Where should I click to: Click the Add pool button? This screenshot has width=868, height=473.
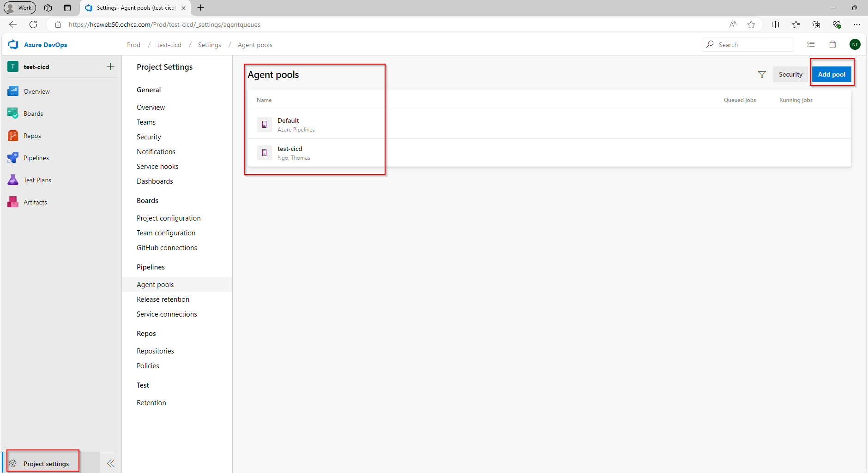(x=832, y=74)
